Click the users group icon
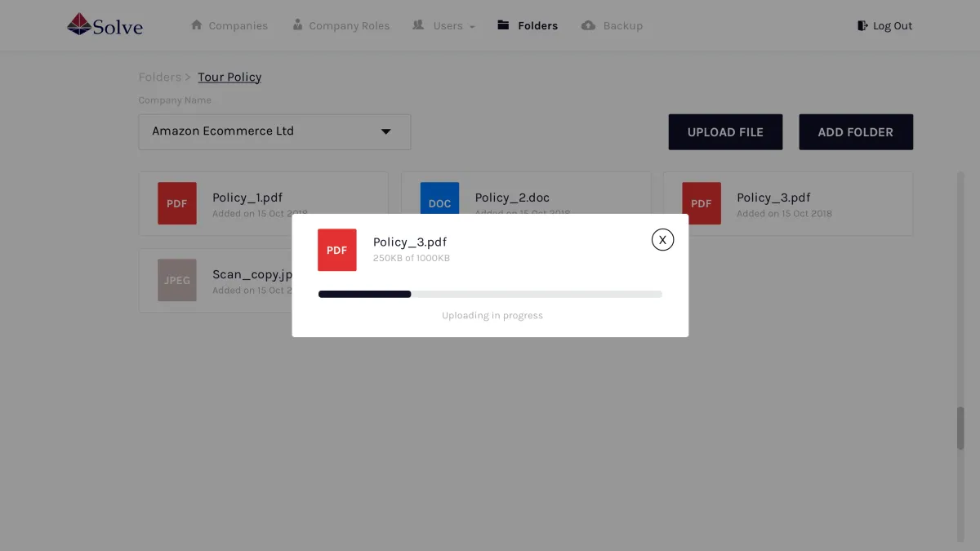Screen dimensions: 980x551 pyautogui.click(x=418, y=25)
